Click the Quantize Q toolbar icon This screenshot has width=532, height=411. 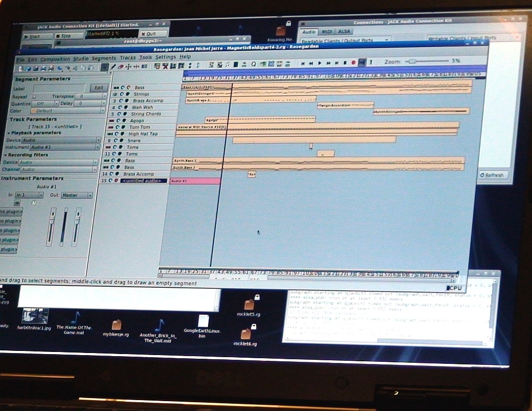(254, 64)
